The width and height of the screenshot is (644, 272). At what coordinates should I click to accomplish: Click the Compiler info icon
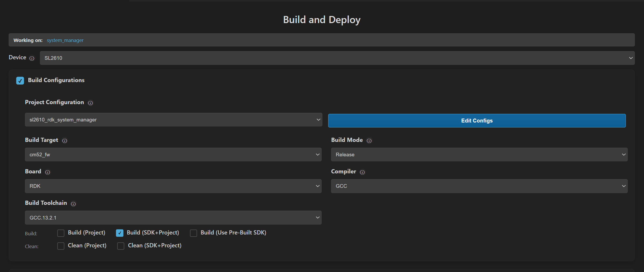pyautogui.click(x=362, y=172)
